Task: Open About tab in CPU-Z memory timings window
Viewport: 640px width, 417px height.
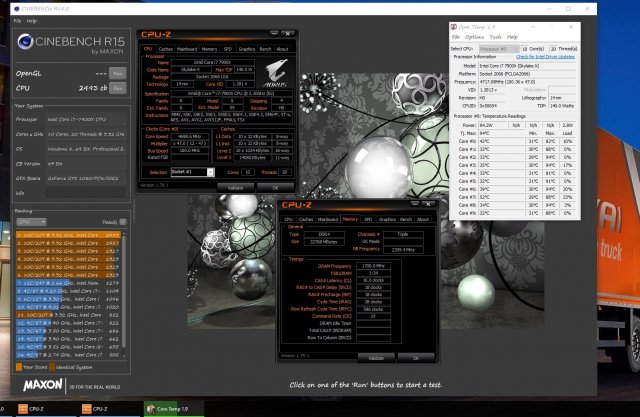Action: pyautogui.click(x=423, y=219)
